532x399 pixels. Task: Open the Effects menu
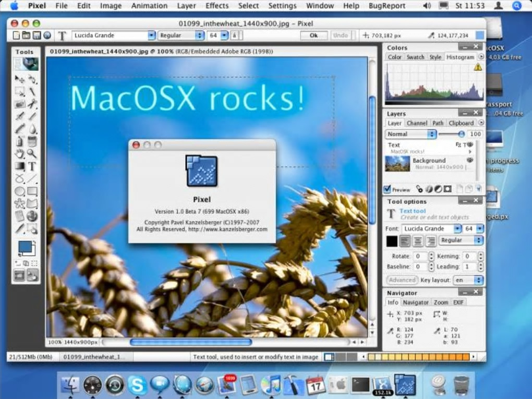217,6
